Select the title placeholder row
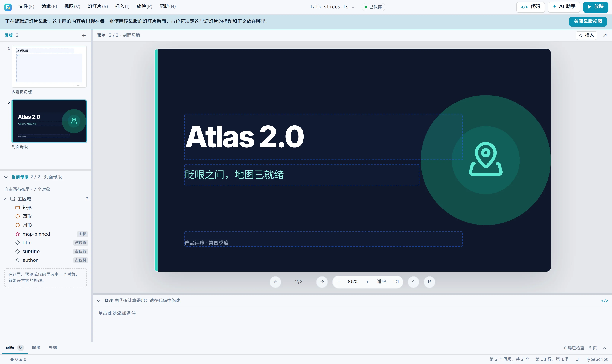612x364 pixels. pyautogui.click(x=46, y=243)
